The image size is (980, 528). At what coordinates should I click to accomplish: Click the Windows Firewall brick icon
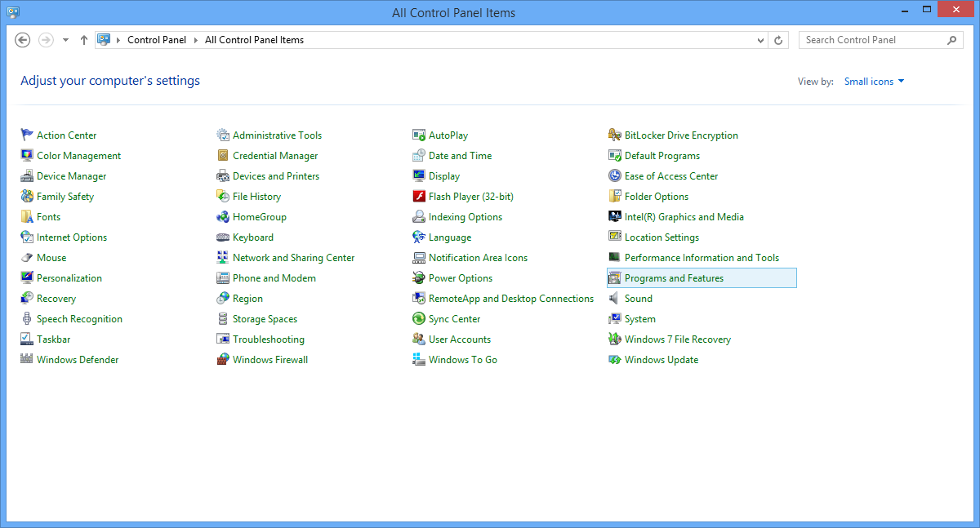223,360
